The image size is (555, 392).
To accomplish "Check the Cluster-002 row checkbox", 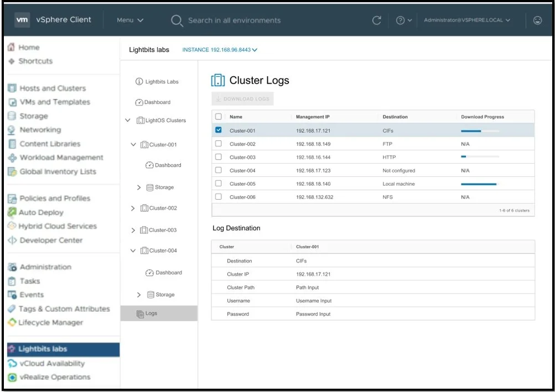I will [219, 143].
